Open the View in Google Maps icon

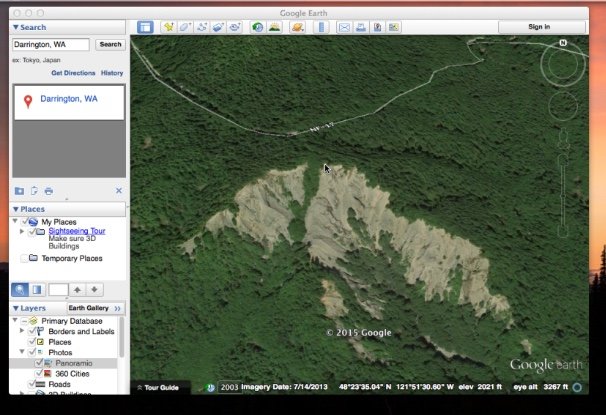pyautogui.click(x=394, y=27)
